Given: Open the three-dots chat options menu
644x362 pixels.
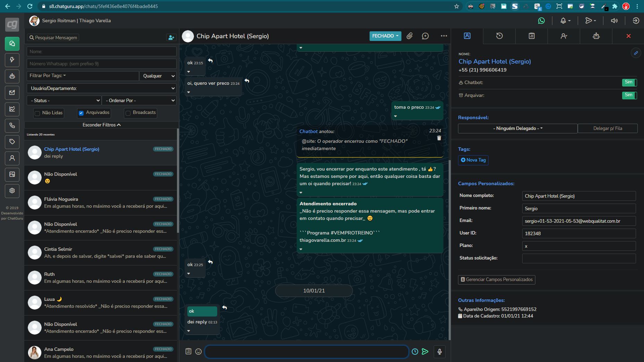Looking at the screenshot, I should coord(444,36).
